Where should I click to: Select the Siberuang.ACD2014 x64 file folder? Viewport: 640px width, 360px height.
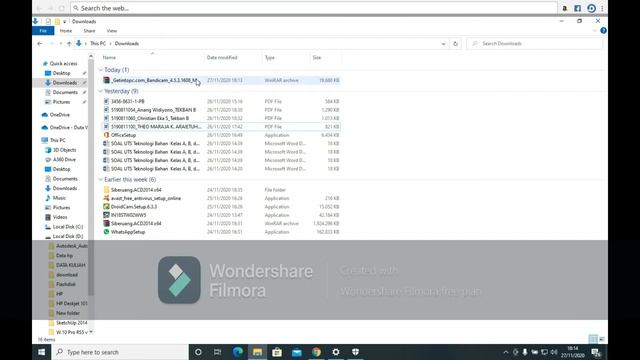tap(221, 190)
